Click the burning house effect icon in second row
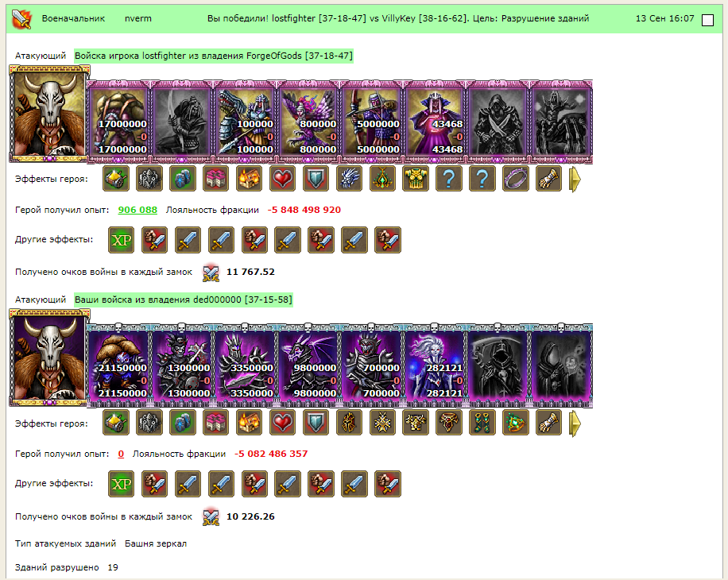 [249, 423]
